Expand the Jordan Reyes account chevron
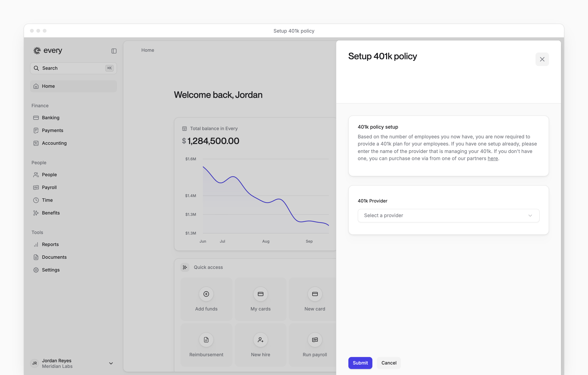The image size is (588, 375). (111, 363)
